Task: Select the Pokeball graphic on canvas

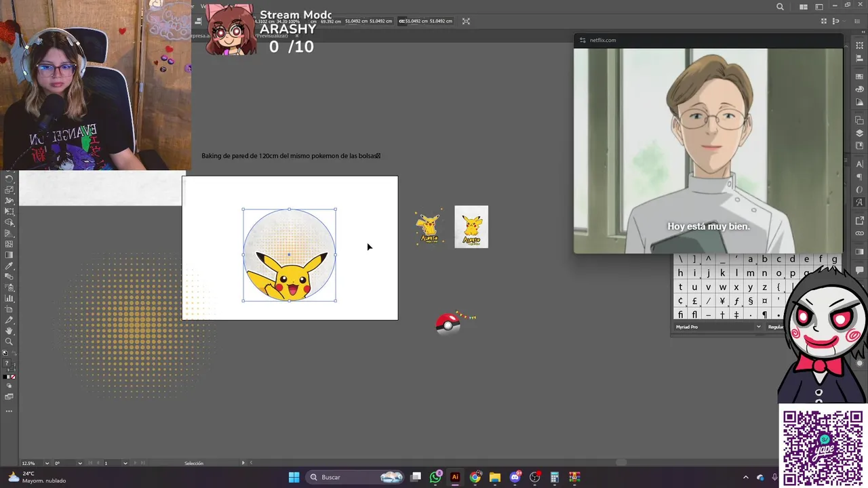Action: pyautogui.click(x=448, y=324)
